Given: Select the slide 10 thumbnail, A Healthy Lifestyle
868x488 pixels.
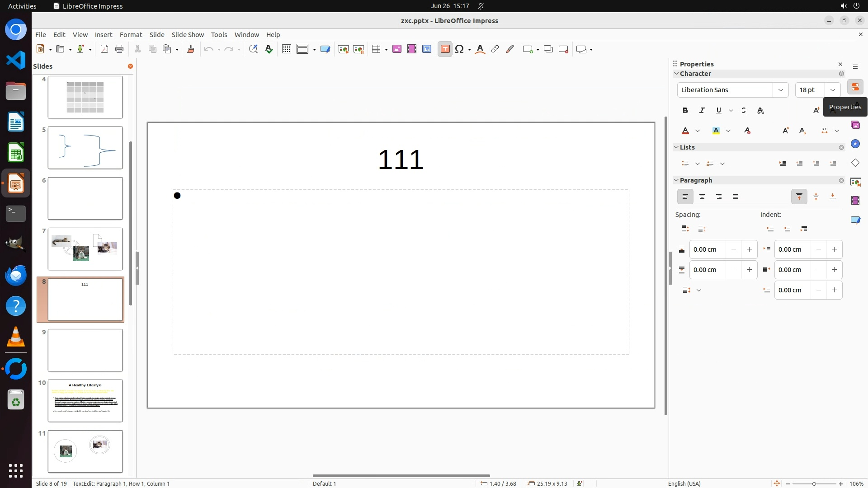Looking at the screenshot, I should (85, 401).
